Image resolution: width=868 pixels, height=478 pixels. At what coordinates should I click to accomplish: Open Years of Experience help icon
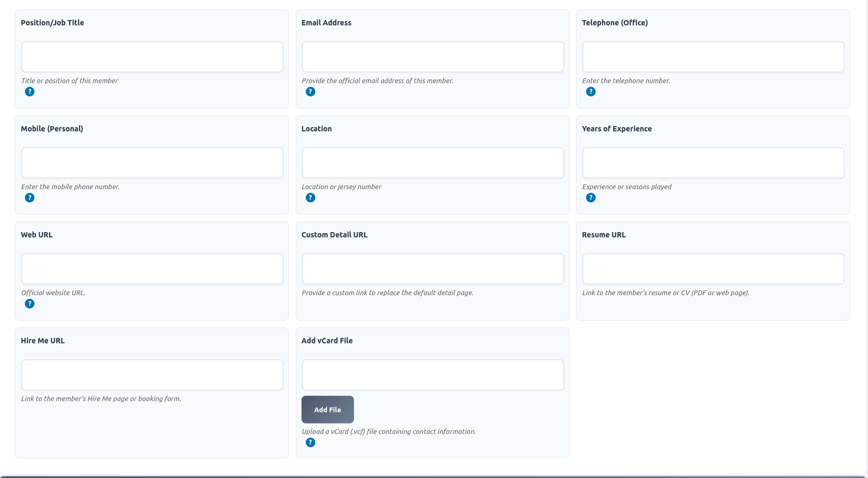[x=591, y=198]
